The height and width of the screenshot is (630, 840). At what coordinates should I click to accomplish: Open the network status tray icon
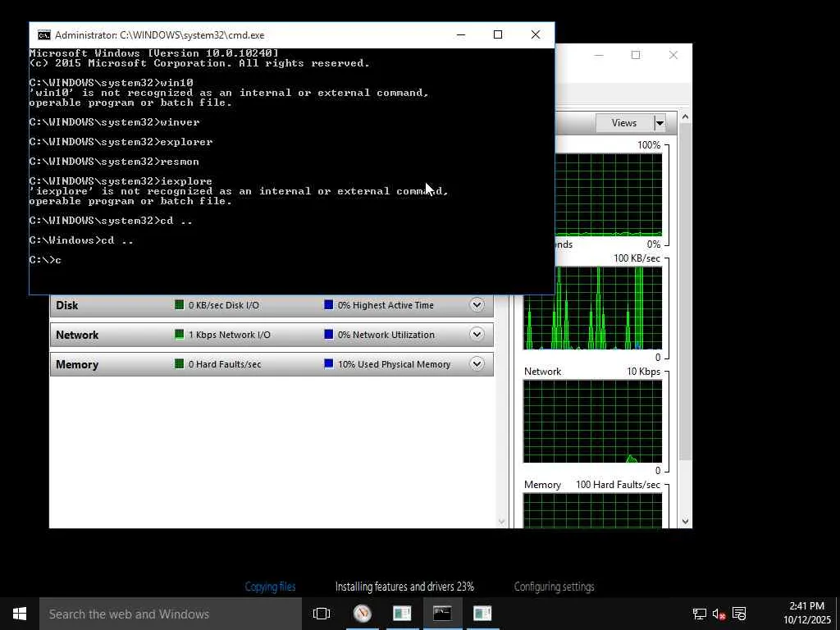pyautogui.click(x=699, y=614)
